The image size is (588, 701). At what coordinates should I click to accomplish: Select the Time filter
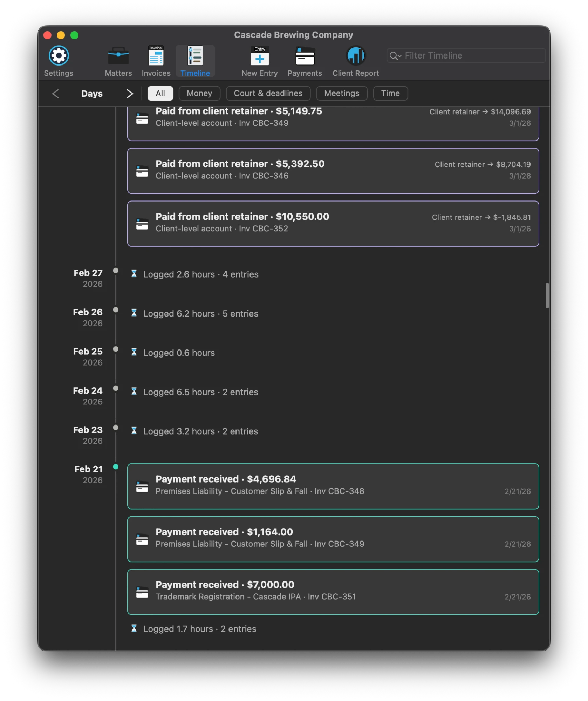(x=390, y=93)
